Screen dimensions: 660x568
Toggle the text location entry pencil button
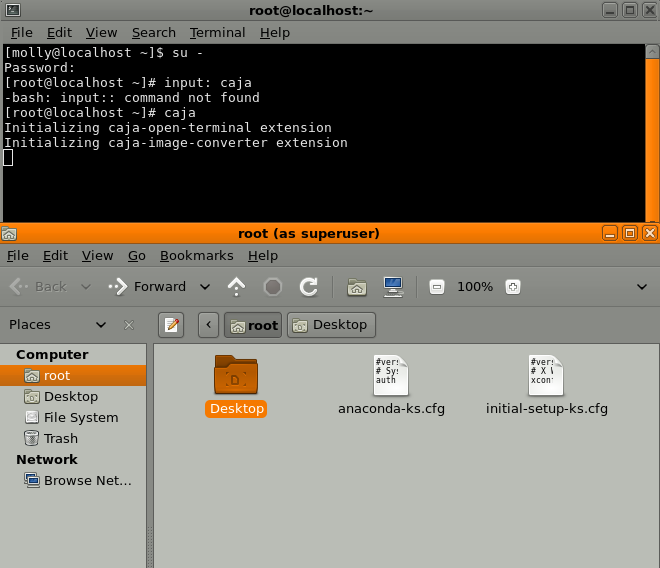click(x=171, y=325)
